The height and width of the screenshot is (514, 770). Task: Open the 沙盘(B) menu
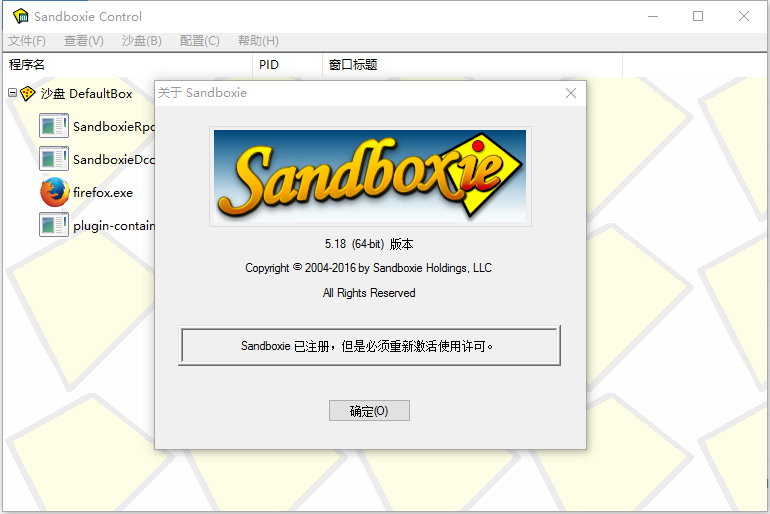pos(141,41)
